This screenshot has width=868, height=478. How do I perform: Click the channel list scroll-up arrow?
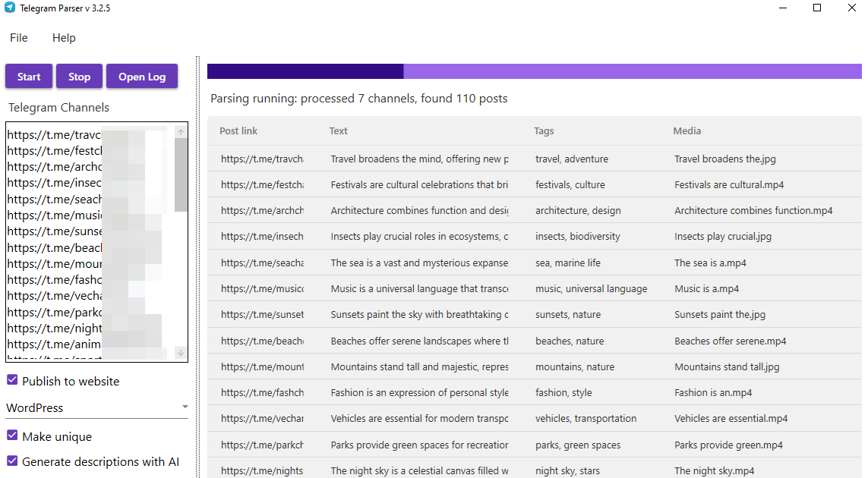tap(181, 132)
